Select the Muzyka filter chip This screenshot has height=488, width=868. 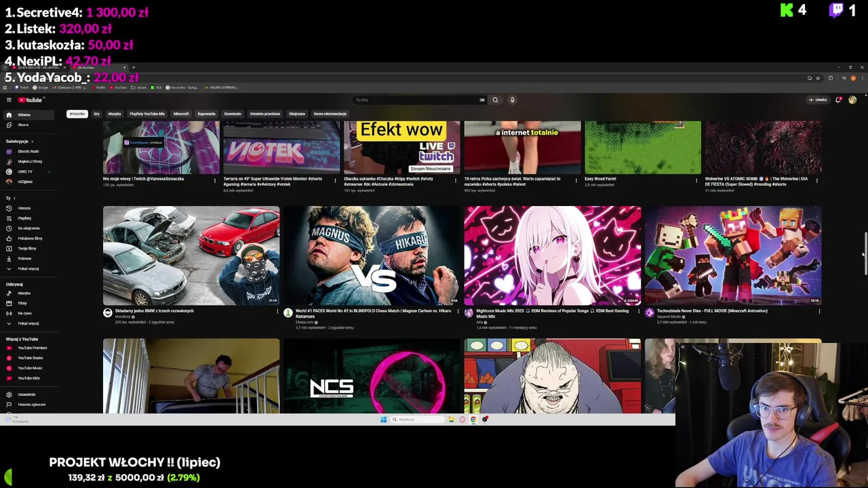click(x=115, y=114)
